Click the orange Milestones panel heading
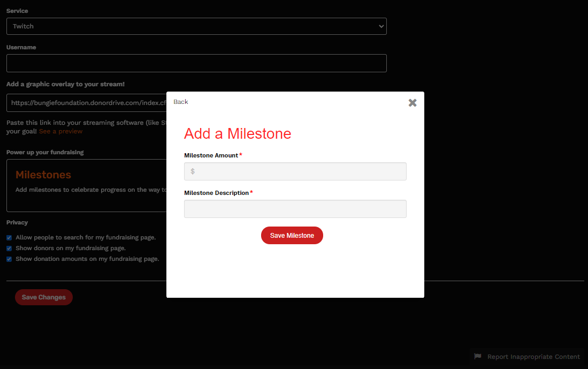The height and width of the screenshot is (369, 588). point(43,174)
